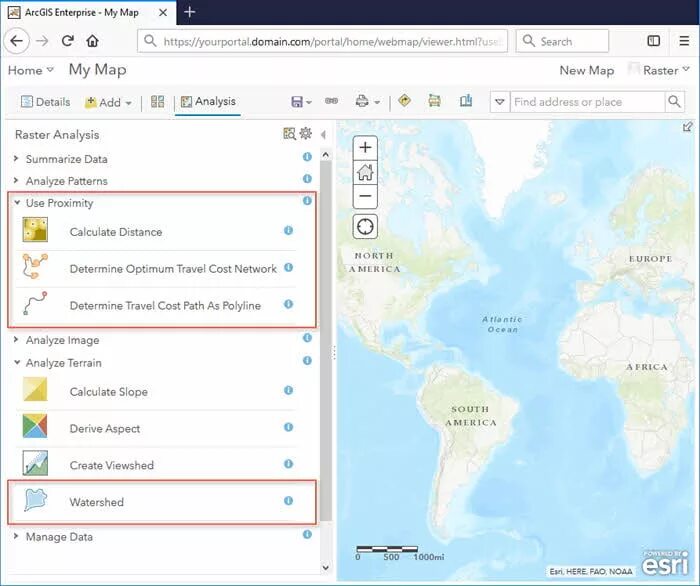Show info for Summarize Data
The height and width of the screenshot is (586, 700).
(307, 157)
